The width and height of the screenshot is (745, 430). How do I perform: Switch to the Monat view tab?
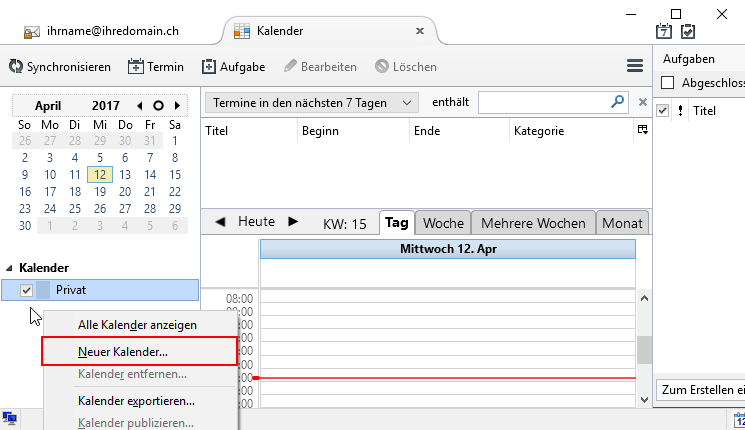(x=622, y=222)
